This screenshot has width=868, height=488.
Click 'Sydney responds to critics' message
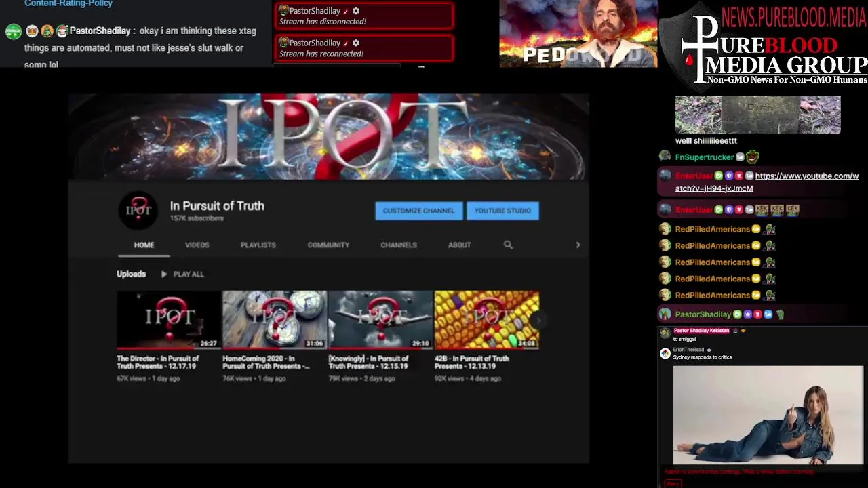click(x=703, y=357)
